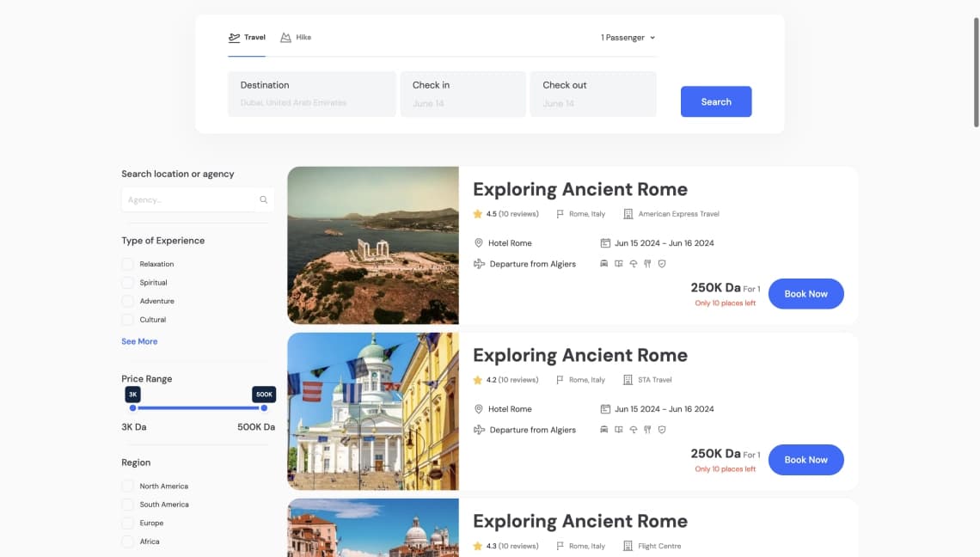This screenshot has height=557, width=980.
Task: Click the building icon beside American Express Travel
Action: (x=628, y=214)
